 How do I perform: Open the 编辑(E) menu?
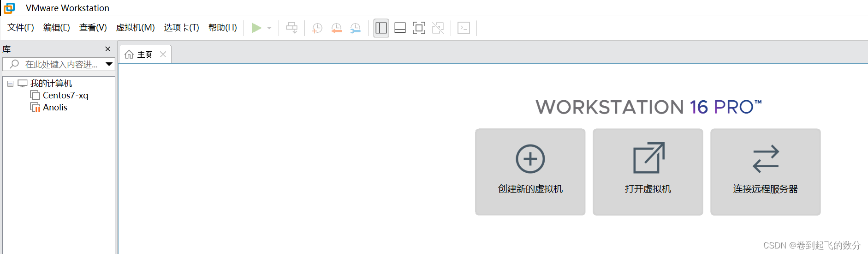[57, 28]
